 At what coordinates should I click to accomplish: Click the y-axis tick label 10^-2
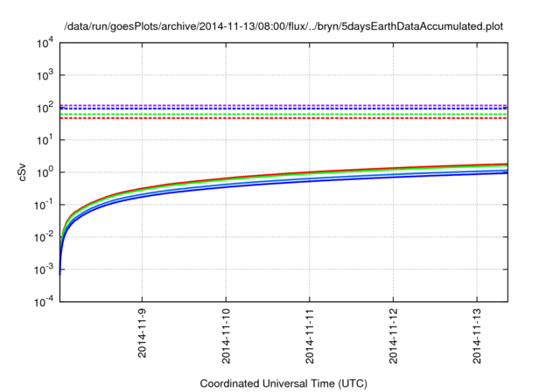pos(41,236)
